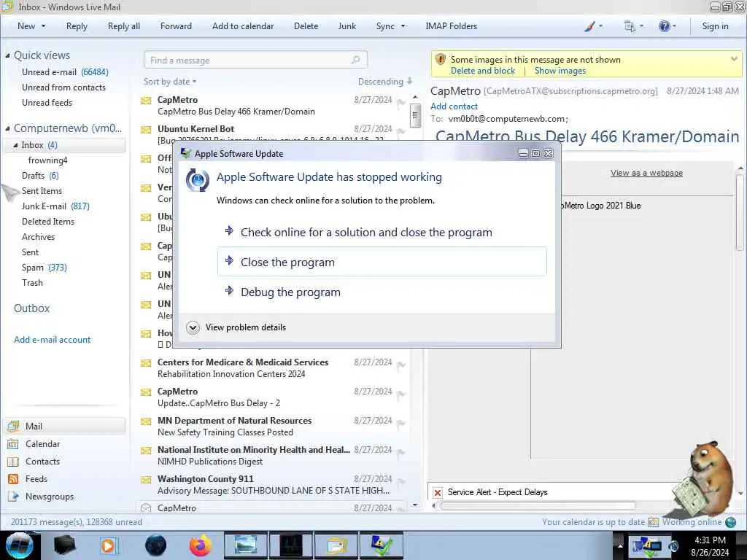The image size is (747, 560).
Task: Click the search magnifier icon
Action: coord(355,60)
